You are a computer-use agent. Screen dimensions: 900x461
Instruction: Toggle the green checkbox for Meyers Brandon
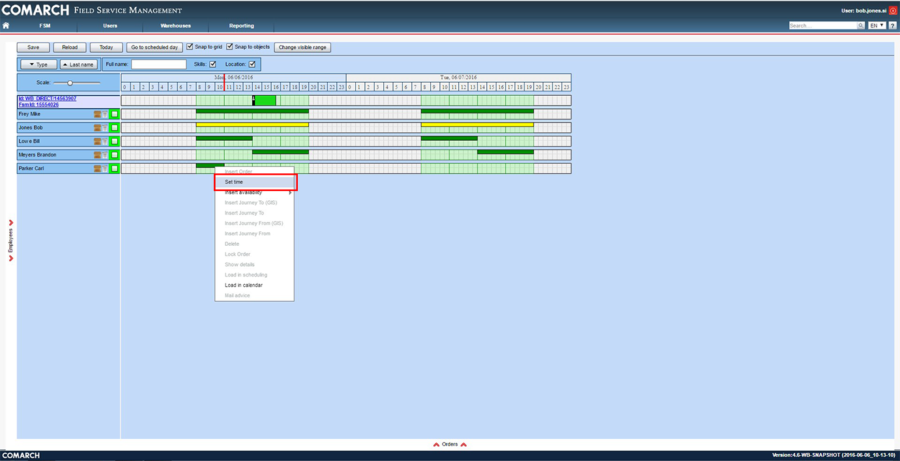114,155
